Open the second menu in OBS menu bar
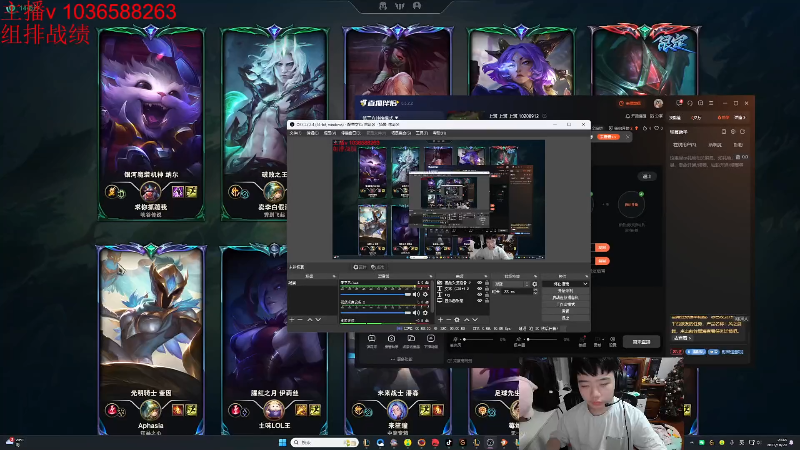 [x=312, y=133]
